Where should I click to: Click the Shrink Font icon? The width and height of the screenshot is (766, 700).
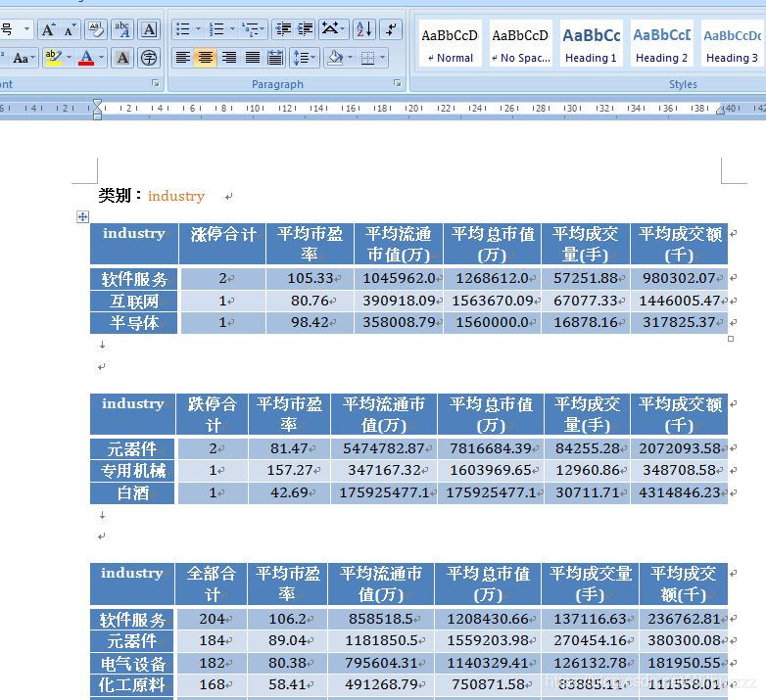(70, 29)
